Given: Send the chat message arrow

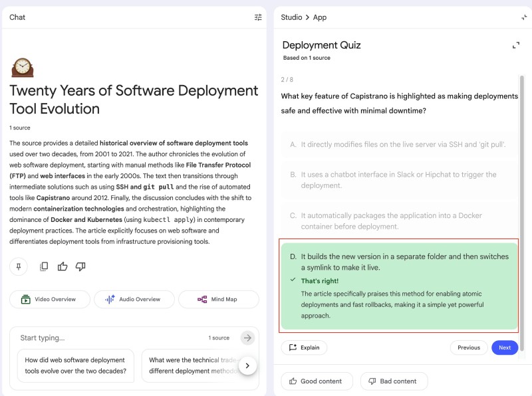Looking at the screenshot, I should pos(247,338).
